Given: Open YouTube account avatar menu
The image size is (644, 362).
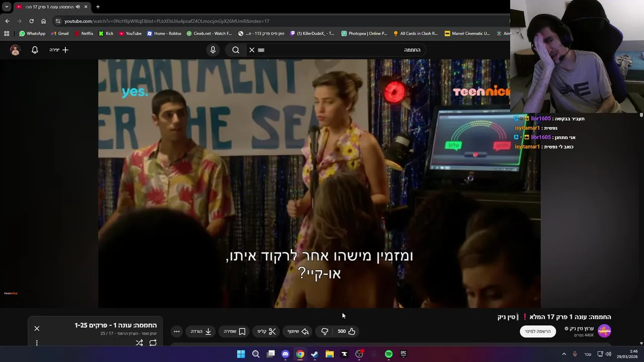Looking at the screenshot, I should tap(15, 50).
